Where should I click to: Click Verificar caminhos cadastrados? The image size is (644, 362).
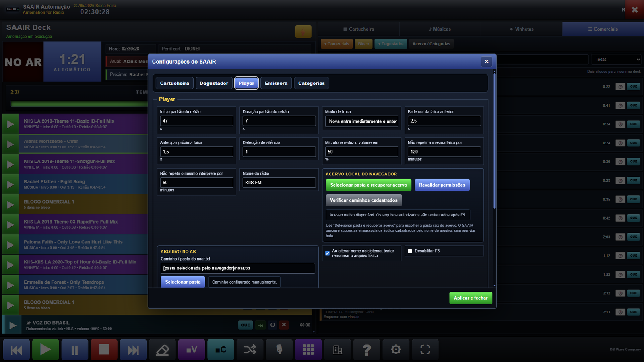364,200
